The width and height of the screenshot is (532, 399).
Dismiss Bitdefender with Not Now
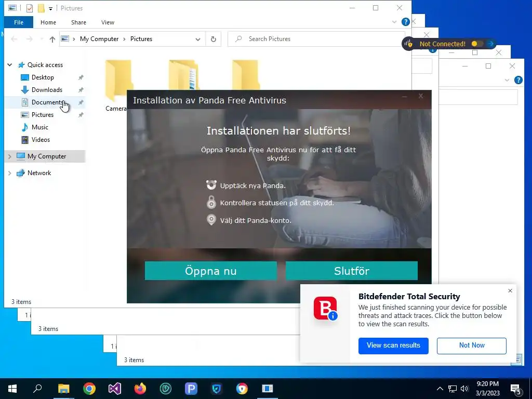click(x=472, y=345)
